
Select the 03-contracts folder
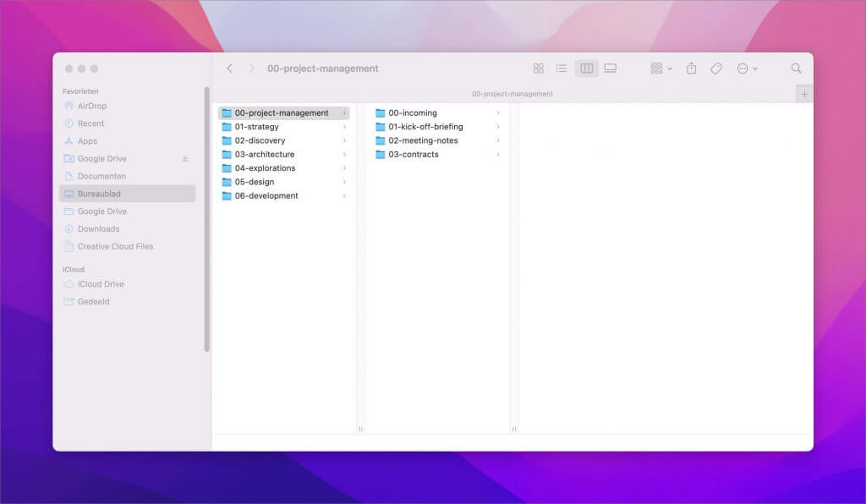point(437,155)
